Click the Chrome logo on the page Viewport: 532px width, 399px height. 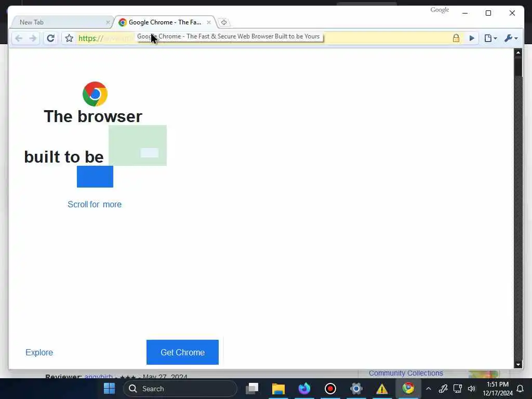[x=95, y=94]
